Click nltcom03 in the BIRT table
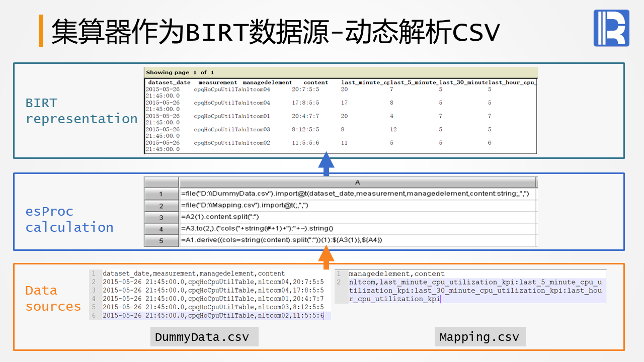 pyautogui.click(x=257, y=130)
